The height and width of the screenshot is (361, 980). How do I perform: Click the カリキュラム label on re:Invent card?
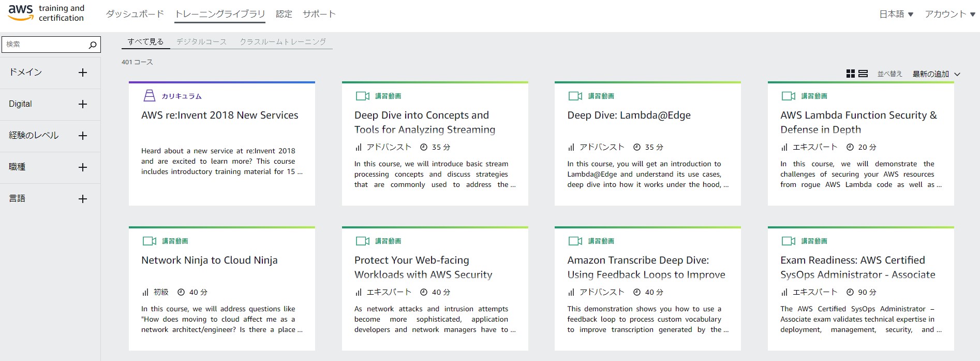pyautogui.click(x=182, y=96)
